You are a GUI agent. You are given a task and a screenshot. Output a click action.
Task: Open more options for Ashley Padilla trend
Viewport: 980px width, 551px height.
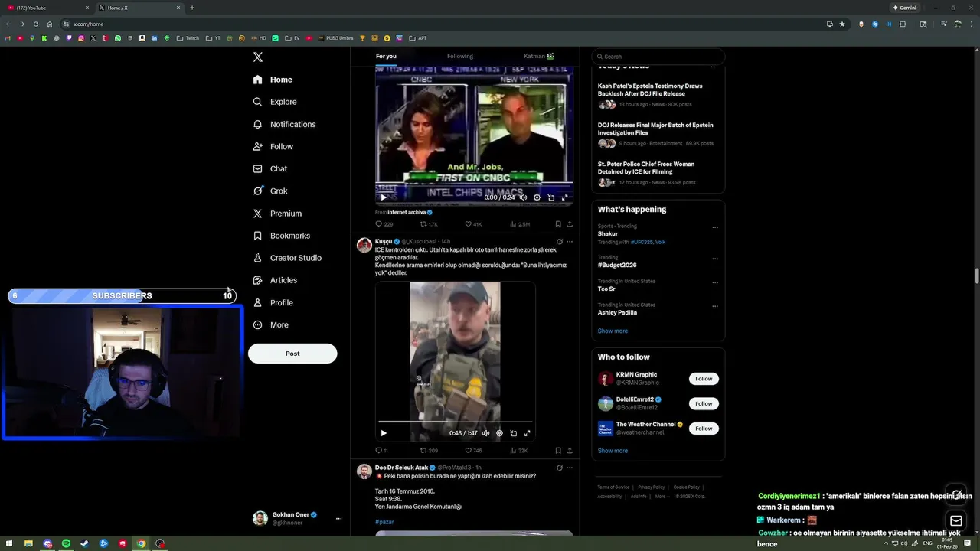click(715, 306)
